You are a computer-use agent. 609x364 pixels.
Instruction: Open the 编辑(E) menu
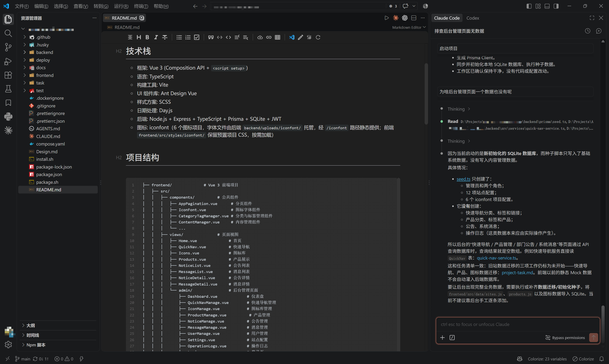(x=41, y=6)
